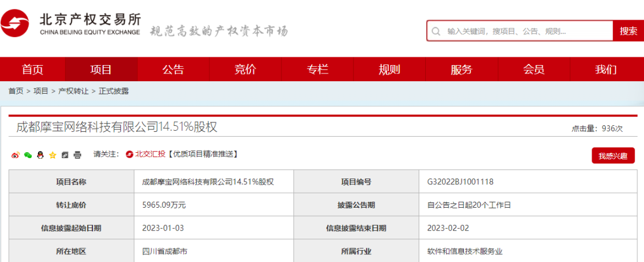The width and height of the screenshot is (644, 262).
Task: Click the 所在地区 label cell
Action: click(72, 251)
